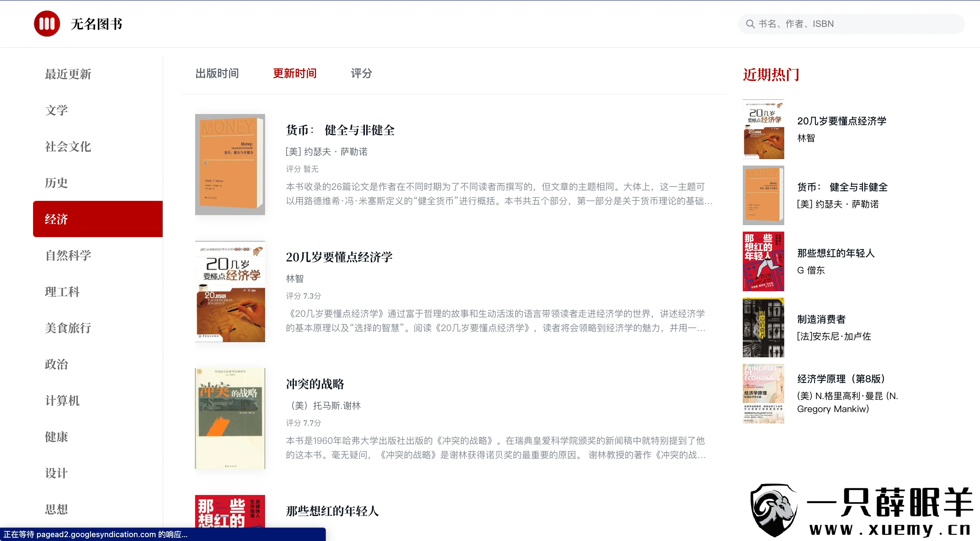This screenshot has height=541, width=980.
Task: Click hot-list author [美] 约瑟夫·萨勒诺
Action: pos(838,204)
